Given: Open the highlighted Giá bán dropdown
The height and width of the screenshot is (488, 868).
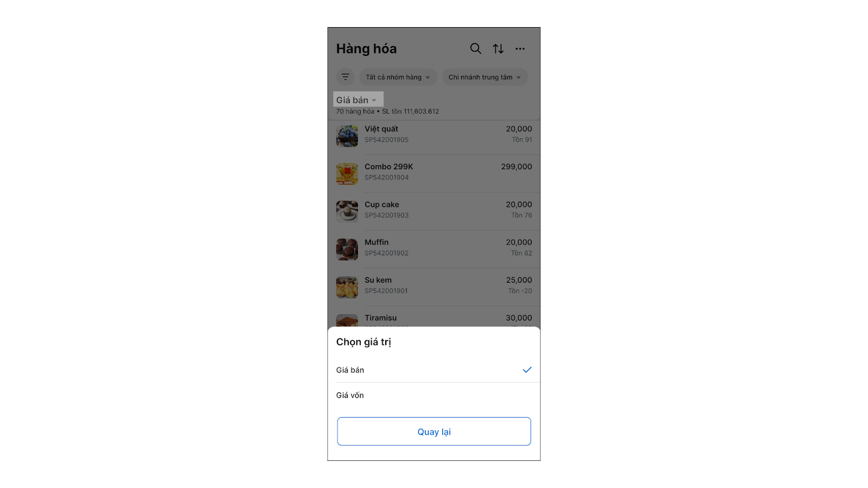Looking at the screenshot, I should click(x=358, y=99).
